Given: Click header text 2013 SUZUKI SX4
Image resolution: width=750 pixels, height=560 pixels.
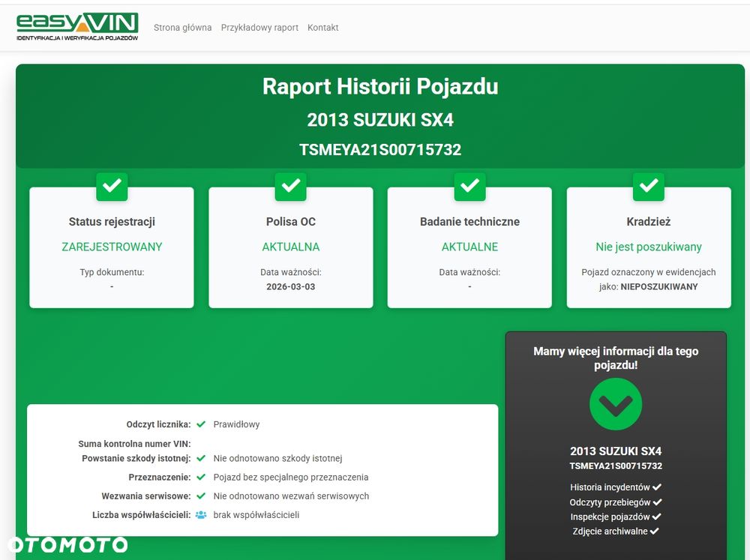Looking at the screenshot, I should tap(380, 119).
